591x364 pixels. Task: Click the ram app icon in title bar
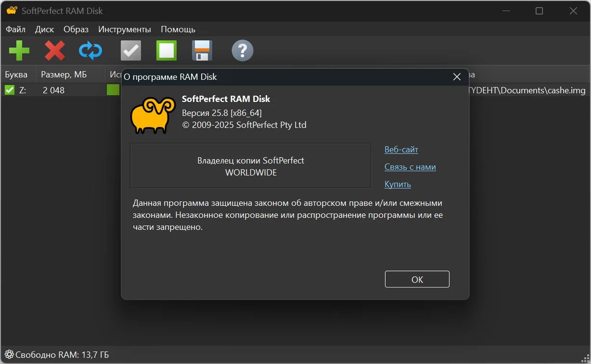12,11
